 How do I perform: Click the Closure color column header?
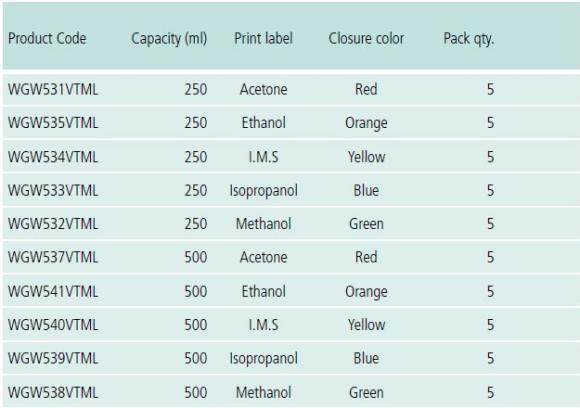(x=366, y=38)
